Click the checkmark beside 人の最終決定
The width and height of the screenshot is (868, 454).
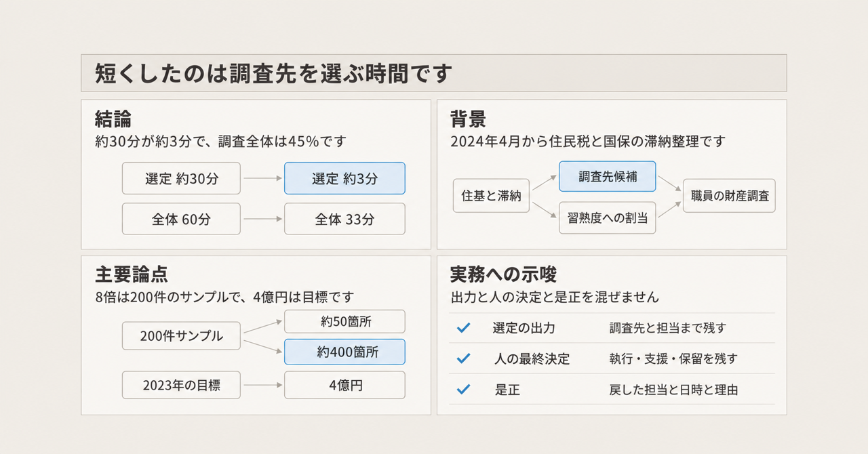(463, 358)
